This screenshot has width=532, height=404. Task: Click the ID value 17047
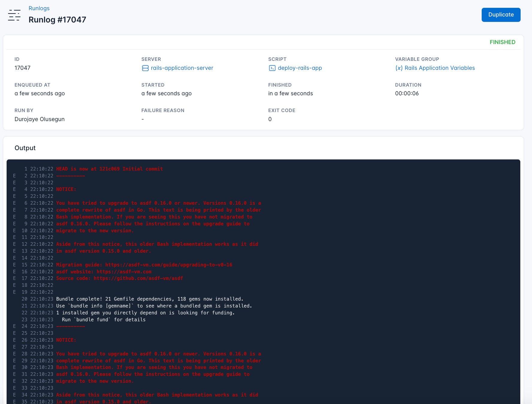click(x=23, y=68)
